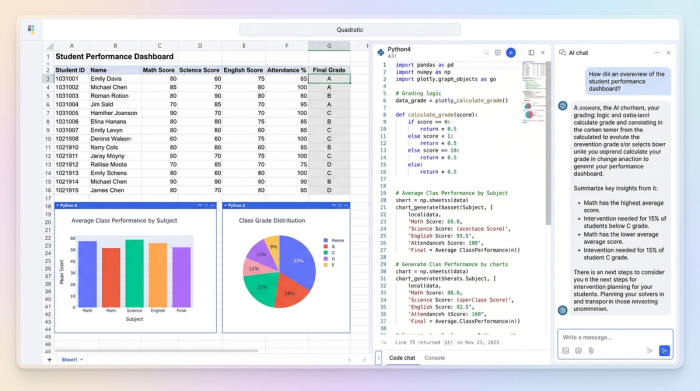
Task: Click the import pandas code line
Action: 424,65
